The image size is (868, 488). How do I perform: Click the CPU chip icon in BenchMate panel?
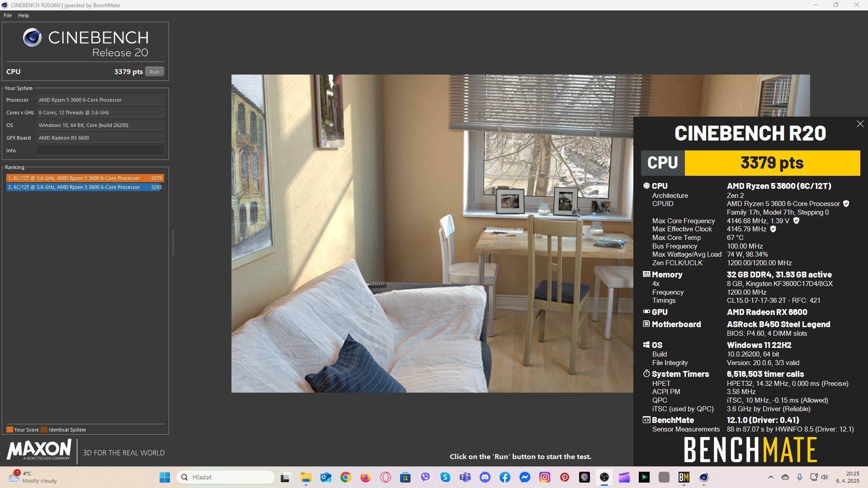point(646,186)
